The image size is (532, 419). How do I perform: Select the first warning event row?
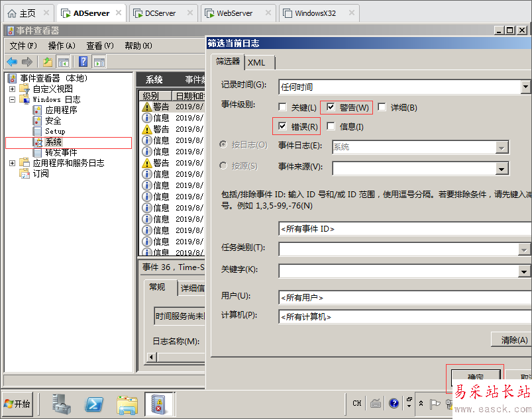(172, 107)
